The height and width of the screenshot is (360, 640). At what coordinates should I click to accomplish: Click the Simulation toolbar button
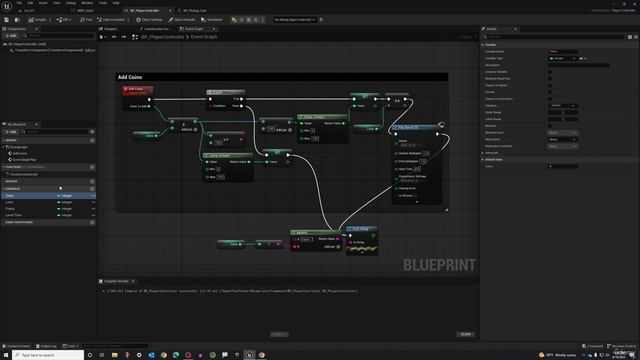[x=212, y=20]
